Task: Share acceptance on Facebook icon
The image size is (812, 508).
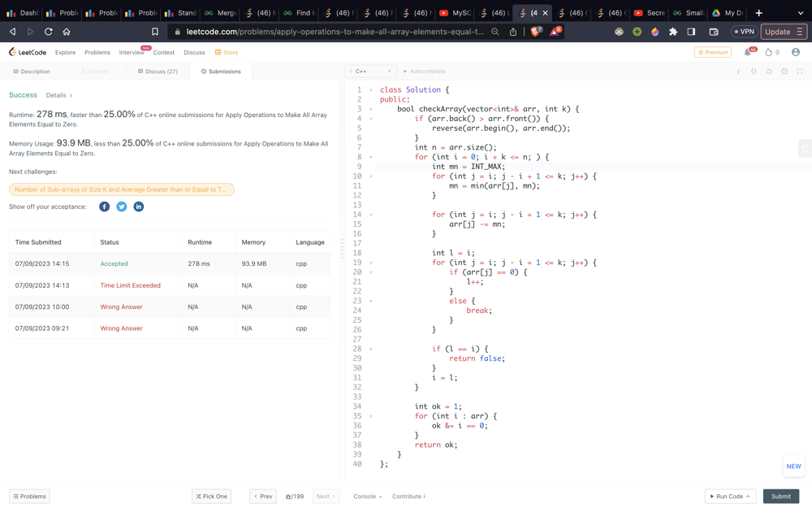Action: (104, 206)
